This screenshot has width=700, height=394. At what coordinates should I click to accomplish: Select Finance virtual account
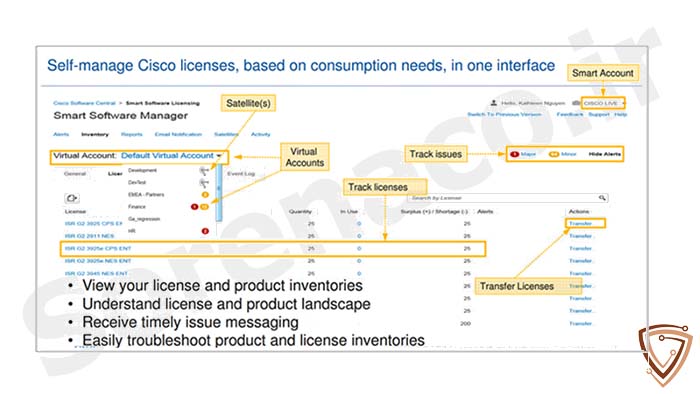137,207
